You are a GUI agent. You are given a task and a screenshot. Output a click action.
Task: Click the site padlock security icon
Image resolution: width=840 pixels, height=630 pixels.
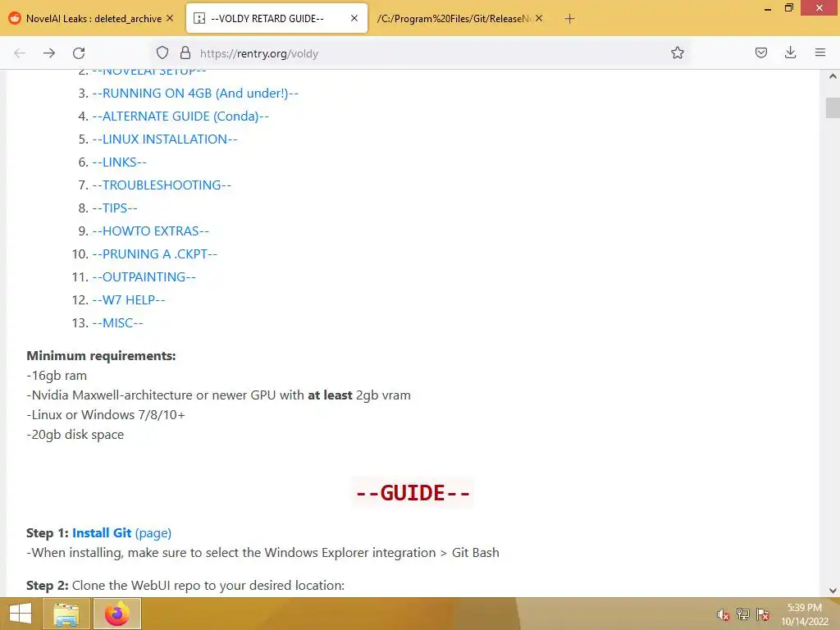click(x=185, y=52)
